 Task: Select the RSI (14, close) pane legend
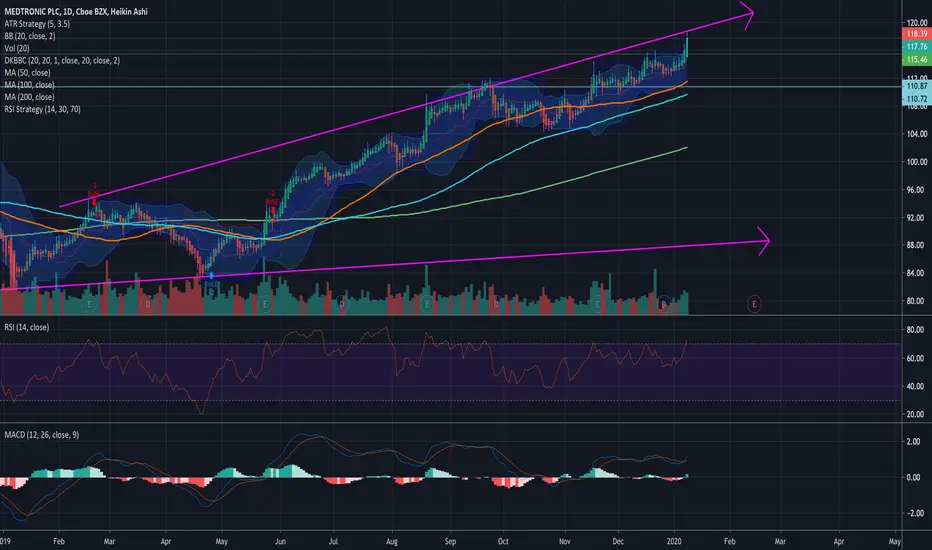point(27,327)
